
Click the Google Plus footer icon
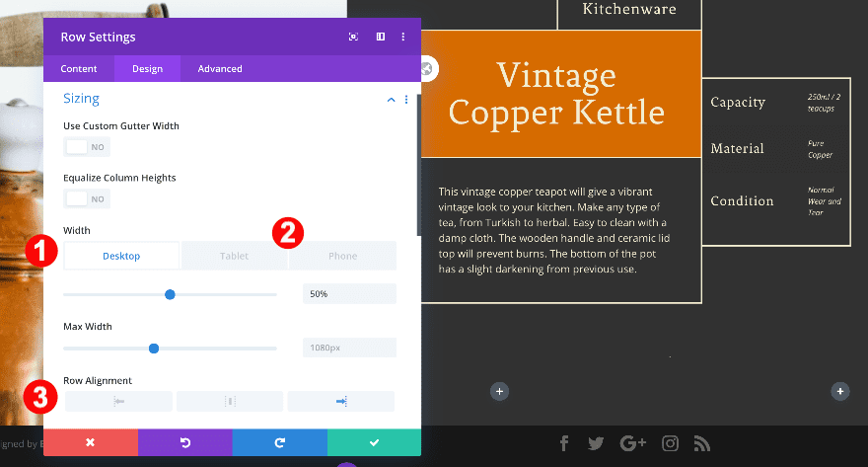click(632, 443)
